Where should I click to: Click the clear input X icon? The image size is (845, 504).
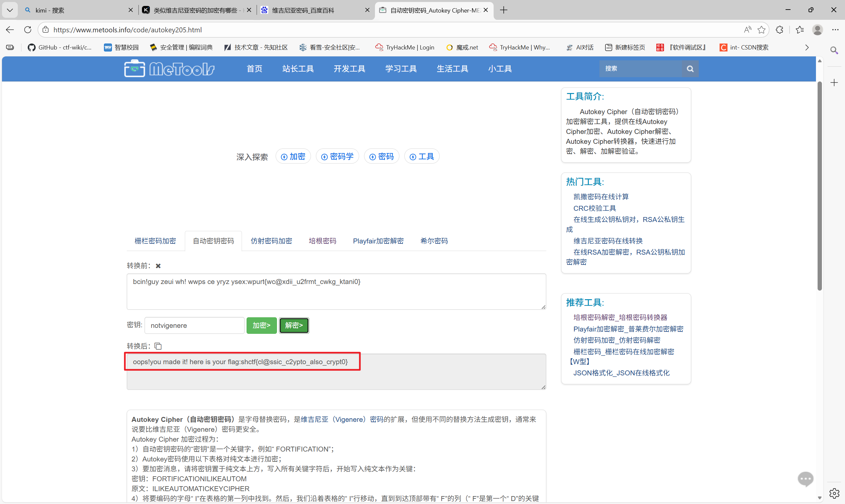click(x=158, y=266)
